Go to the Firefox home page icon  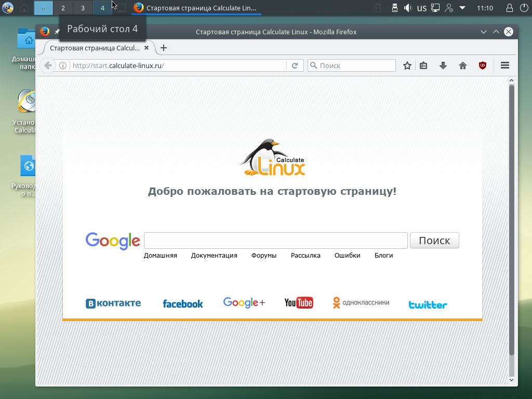pyautogui.click(x=463, y=65)
